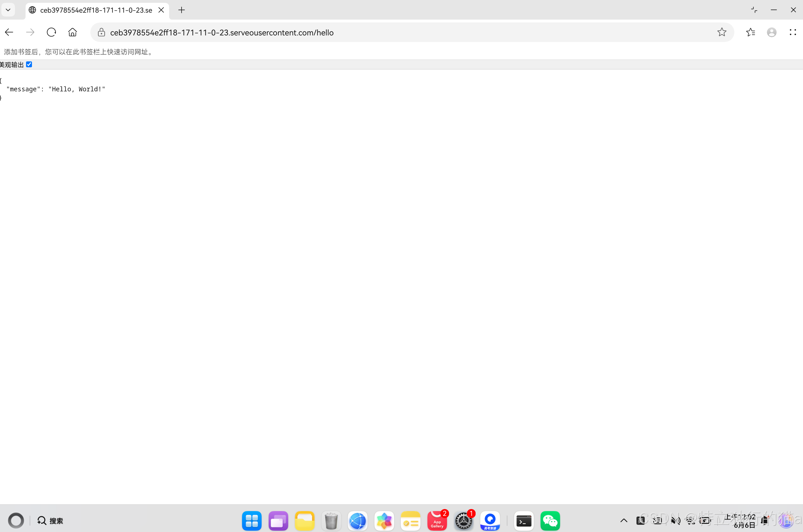Launch App Gallery from taskbar
The width and height of the screenshot is (803, 532).
coord(437,520)
